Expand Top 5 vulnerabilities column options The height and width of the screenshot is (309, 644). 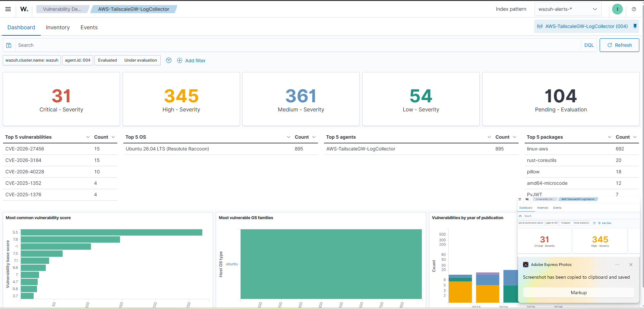tap(88, 137)
